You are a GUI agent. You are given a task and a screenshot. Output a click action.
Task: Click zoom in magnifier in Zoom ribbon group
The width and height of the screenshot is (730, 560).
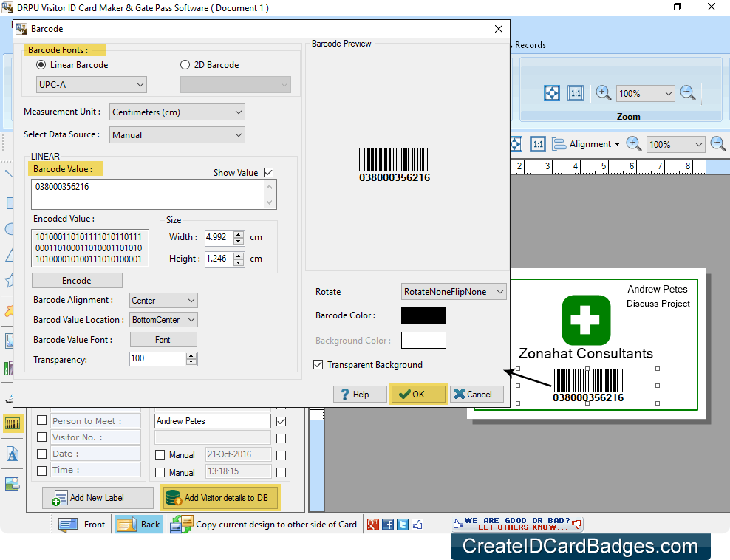pyautogui.click(x=603, y=93)
